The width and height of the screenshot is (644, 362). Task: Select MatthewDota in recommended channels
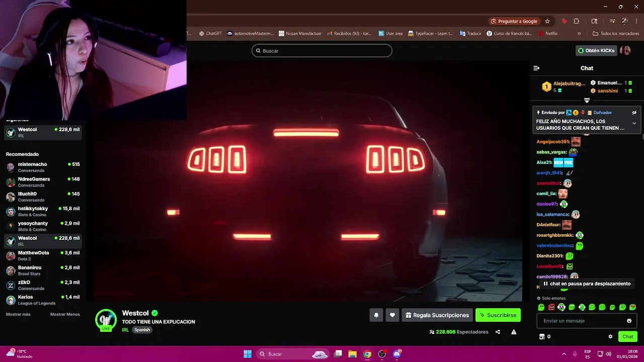43,256
